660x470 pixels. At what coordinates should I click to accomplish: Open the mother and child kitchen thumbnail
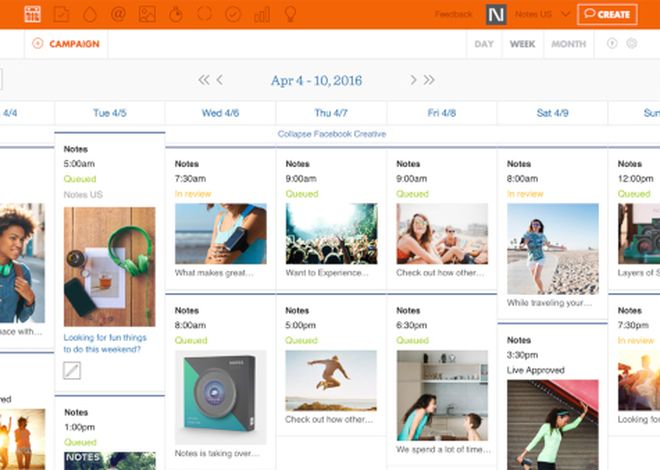[x=442, y=396]
